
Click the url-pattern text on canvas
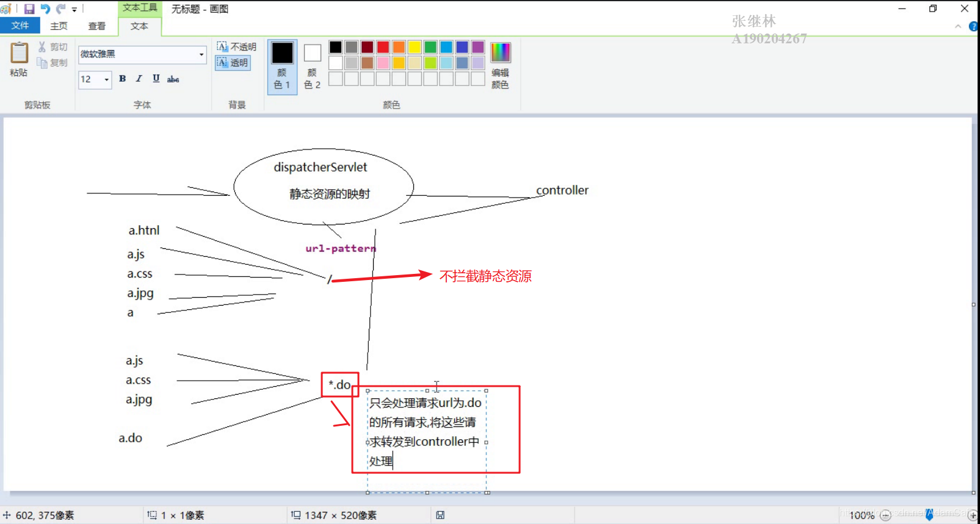341,248
